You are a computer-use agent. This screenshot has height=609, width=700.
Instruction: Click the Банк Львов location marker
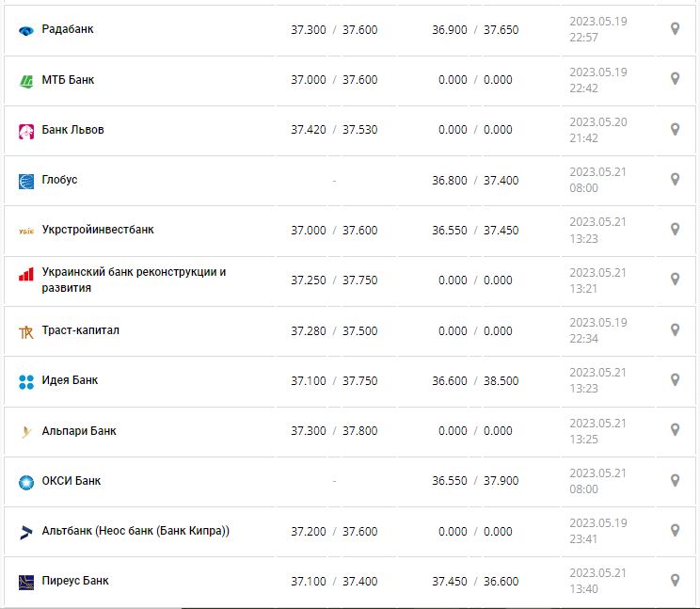(x=675, y=129)
